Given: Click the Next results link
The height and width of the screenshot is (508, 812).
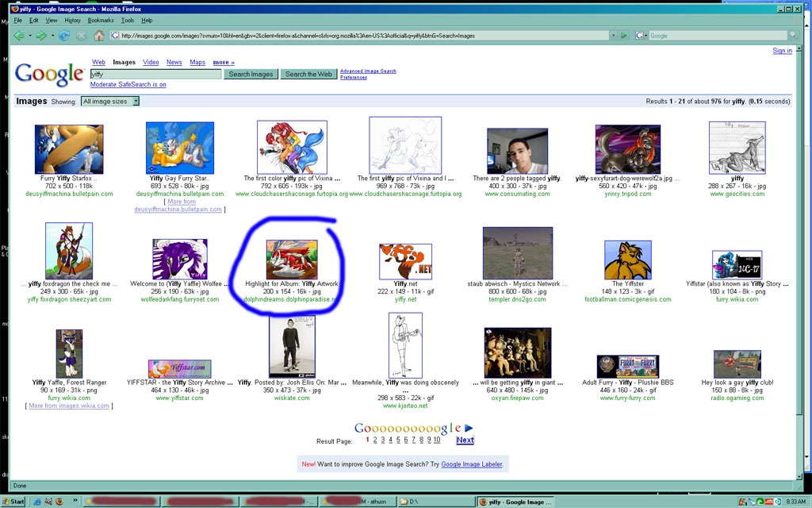Looking at the screenshot, I should (465, 440).
